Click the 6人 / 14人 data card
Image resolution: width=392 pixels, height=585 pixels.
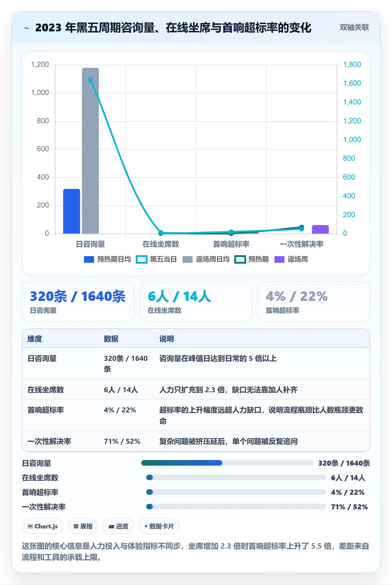click(196, 301)
